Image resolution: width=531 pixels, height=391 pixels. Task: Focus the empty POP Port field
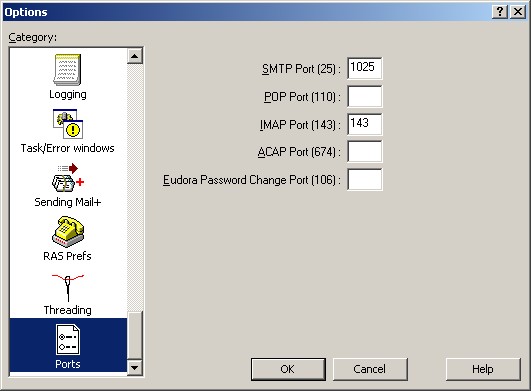365,96
